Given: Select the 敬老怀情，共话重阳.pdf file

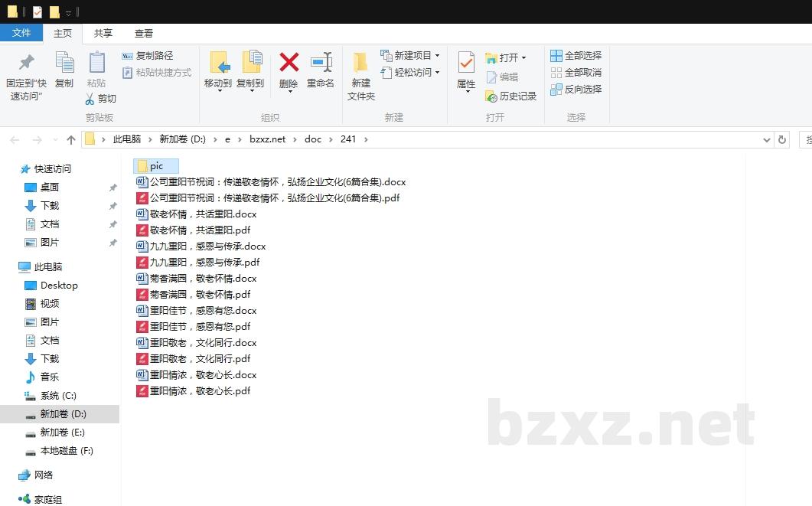Looking at the screenshot, I should pyautogui.click(x=200, y=230).
